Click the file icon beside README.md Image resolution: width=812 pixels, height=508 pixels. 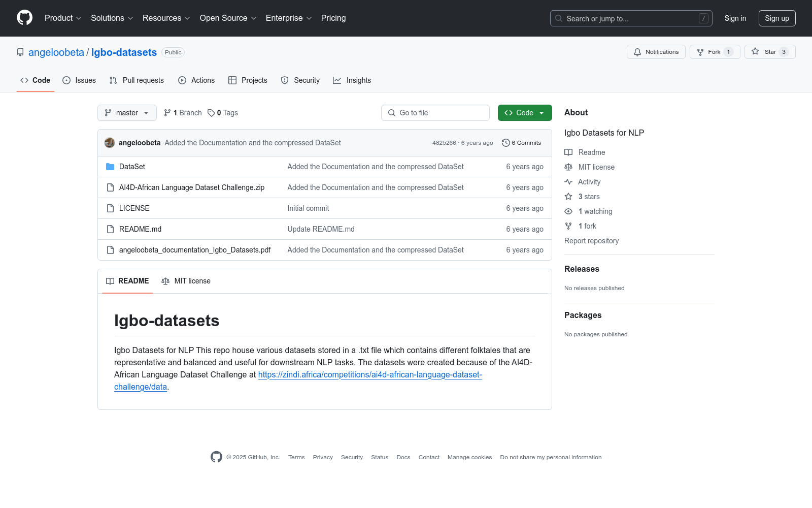point(110,229)
